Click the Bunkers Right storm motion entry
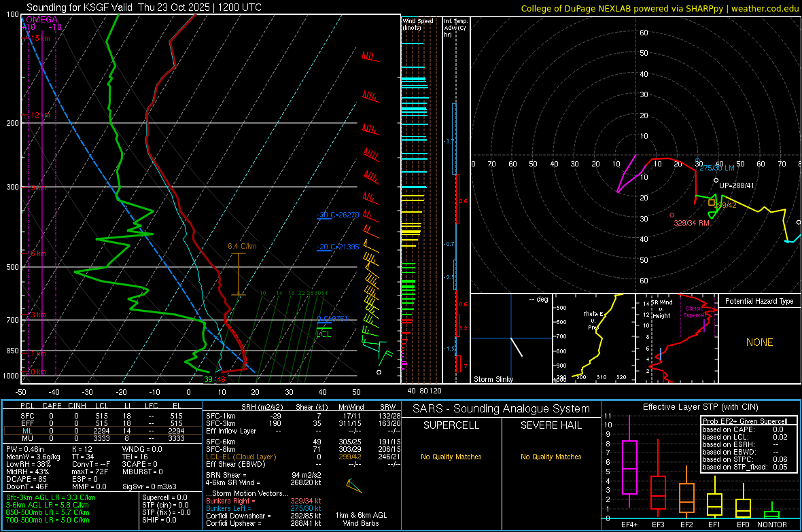Screen dimensions: 802x532 [x=264, y=501]
